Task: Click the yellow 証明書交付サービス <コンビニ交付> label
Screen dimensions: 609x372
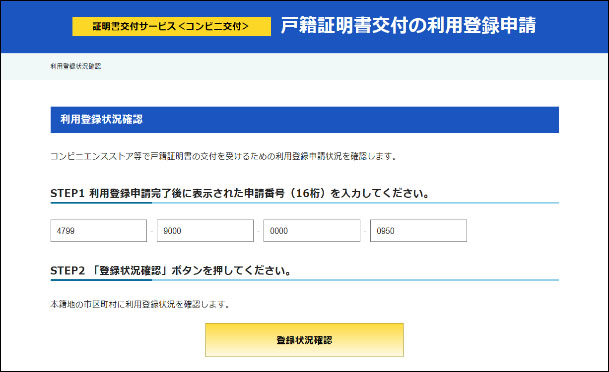Action: tap(171, 26)
